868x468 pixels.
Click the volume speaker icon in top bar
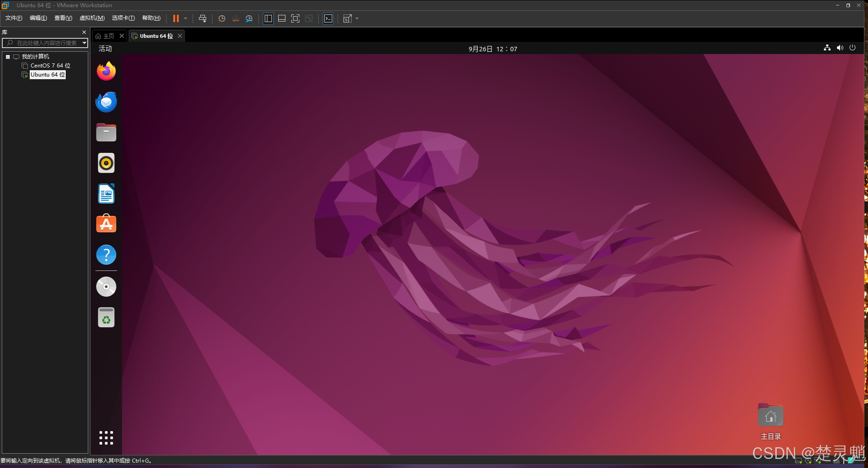click(840, 48)
